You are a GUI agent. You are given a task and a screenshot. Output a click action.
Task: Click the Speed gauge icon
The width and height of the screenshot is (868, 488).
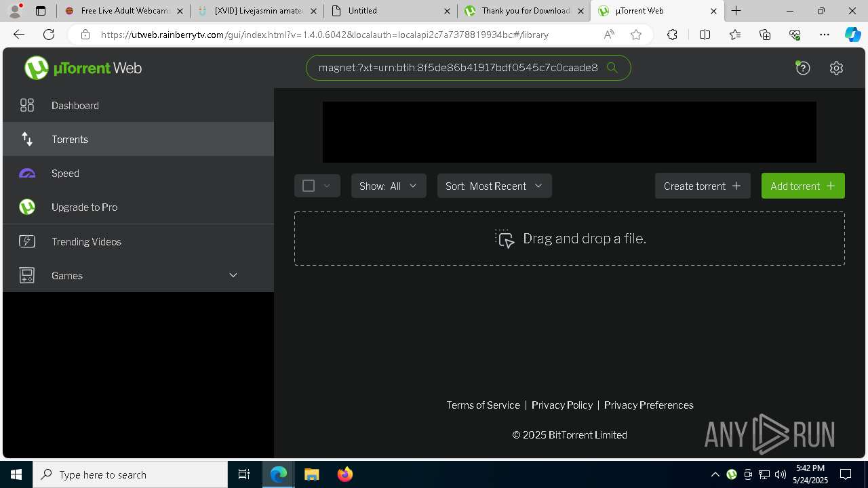[x=27, y=174]
